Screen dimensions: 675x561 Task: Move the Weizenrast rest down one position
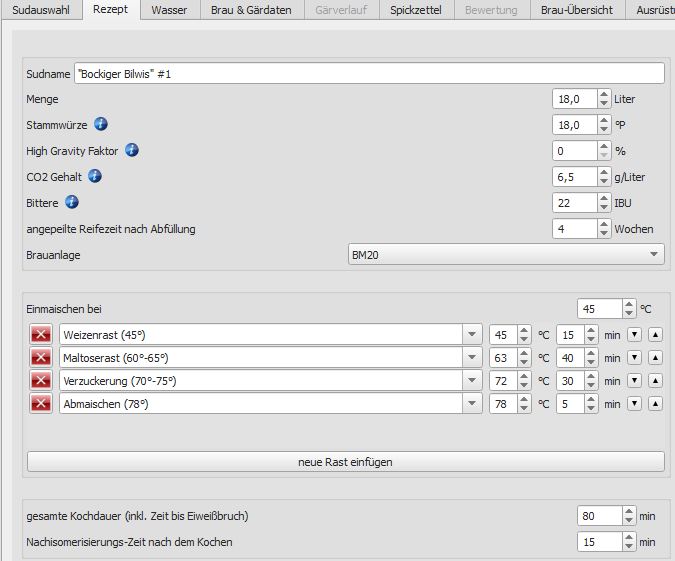[x=634, y=334]
